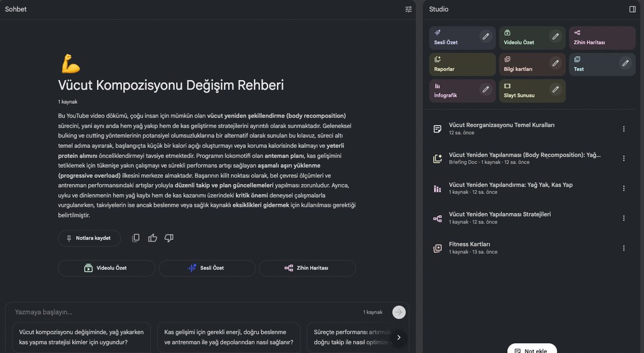Open the Slayt Sunusu studio card
This screenshot has width=644, height=353.
point(532,91)
